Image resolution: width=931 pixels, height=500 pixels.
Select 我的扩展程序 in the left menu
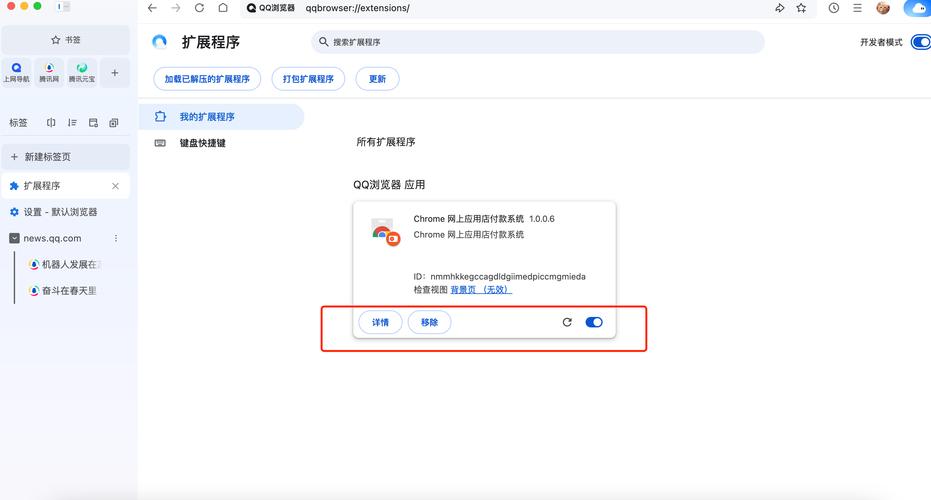pyautogui.click(x=221, y=116)
